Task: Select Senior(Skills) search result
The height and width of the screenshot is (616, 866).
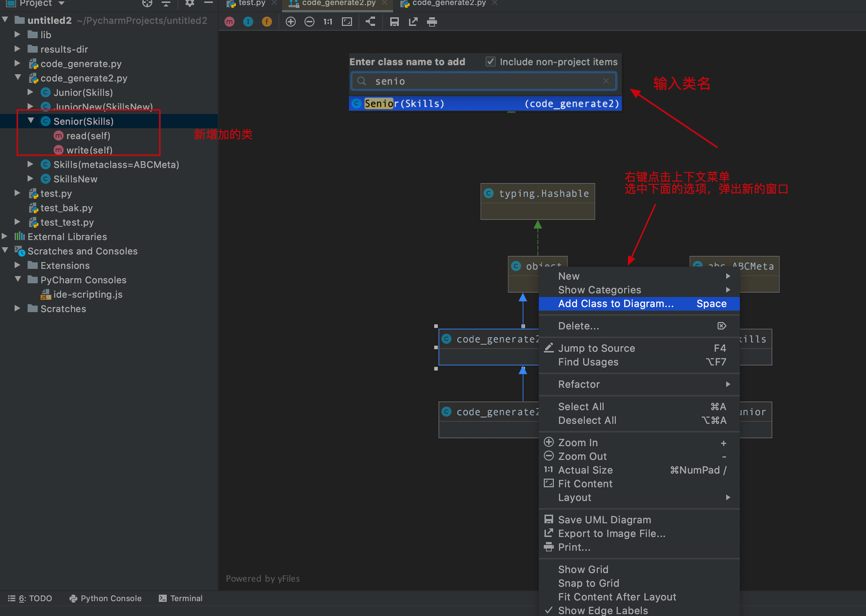Action: [485, 104]
